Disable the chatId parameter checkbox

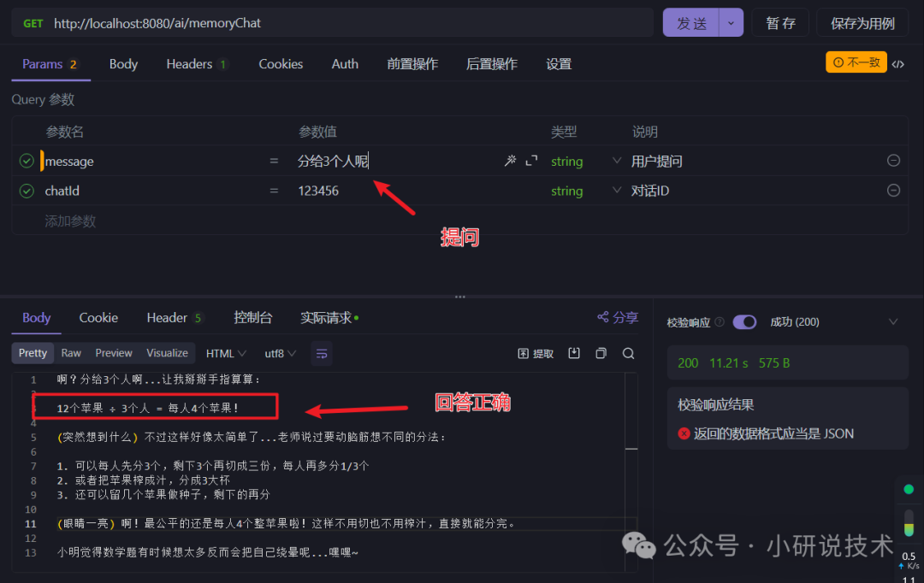[26, 191]
